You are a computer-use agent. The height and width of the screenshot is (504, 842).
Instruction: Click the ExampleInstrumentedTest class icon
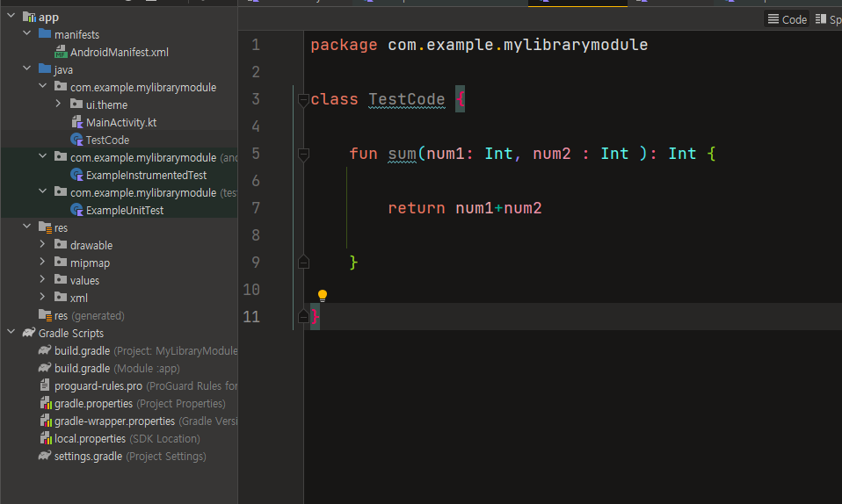pyautogui.click(x=76, y=175)
